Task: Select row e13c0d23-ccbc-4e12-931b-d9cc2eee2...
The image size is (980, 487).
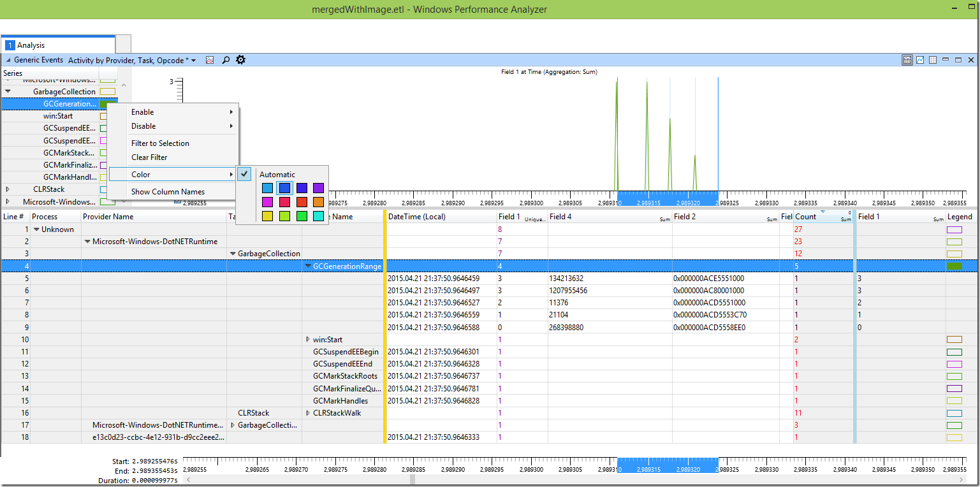Action: 490,437
